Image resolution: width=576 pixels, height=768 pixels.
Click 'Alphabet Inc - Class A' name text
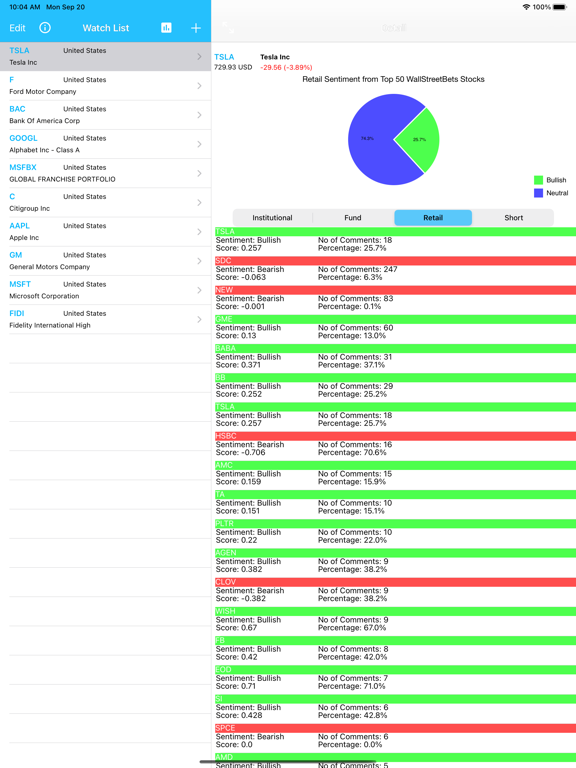tap(44, 150)
